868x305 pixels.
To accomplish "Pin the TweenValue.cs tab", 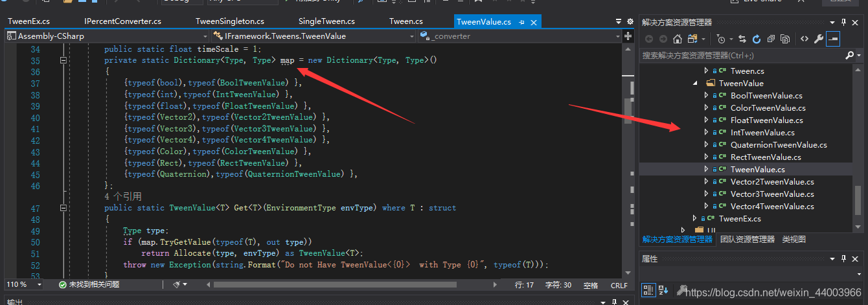I will pyautogui.click(x=522, y=22).
